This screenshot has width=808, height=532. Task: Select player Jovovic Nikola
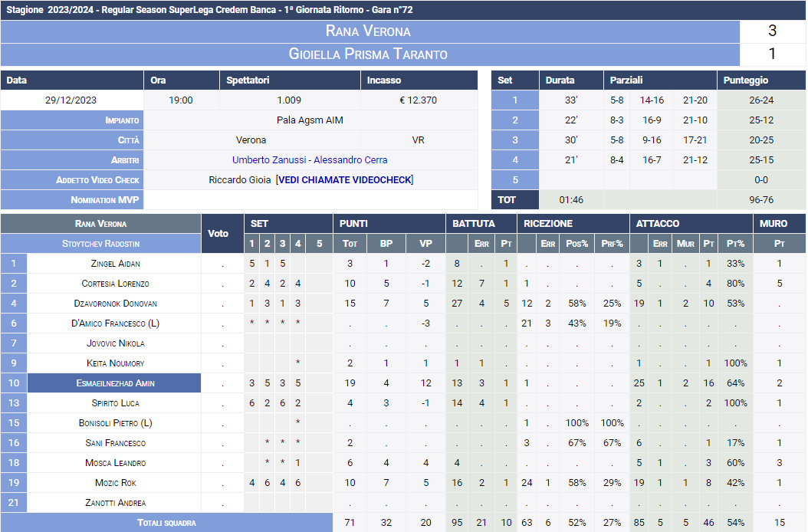tap(116, 343)
